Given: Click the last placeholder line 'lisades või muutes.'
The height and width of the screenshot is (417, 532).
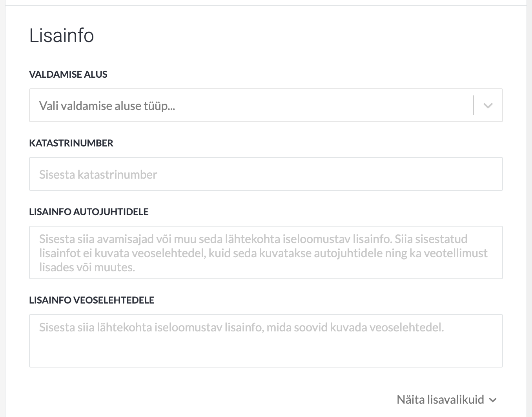Looking at the screenshot, I should point(87,267).
